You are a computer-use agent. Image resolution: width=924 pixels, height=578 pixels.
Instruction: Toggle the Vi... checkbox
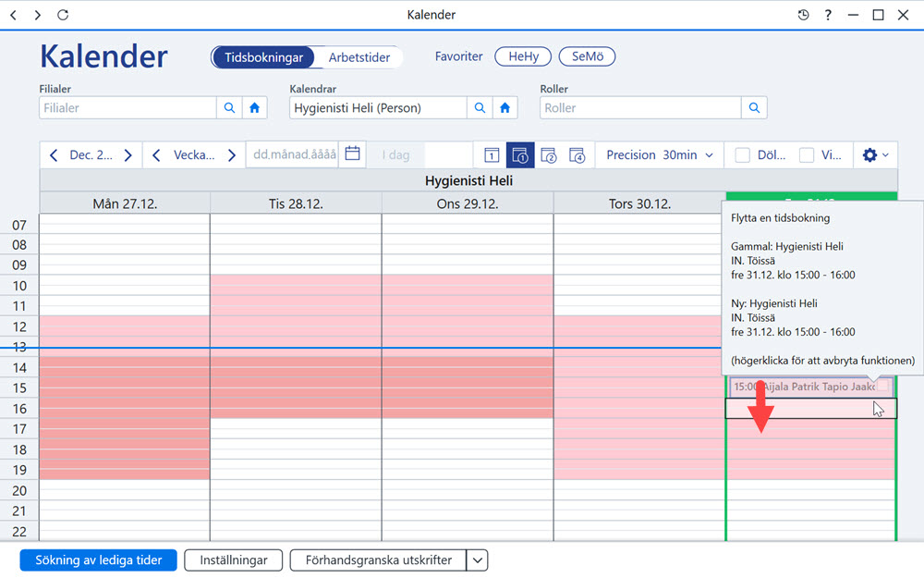[x=807, y=155]
